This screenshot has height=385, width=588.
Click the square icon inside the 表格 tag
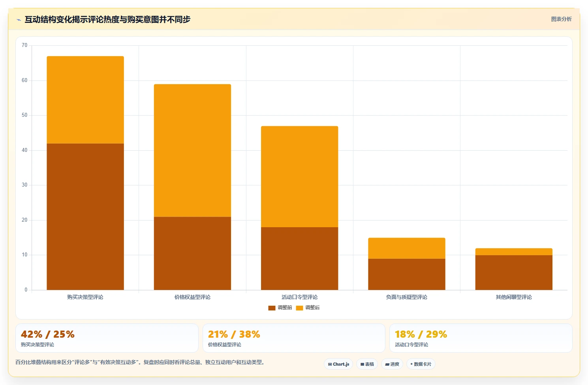(362, 364)
